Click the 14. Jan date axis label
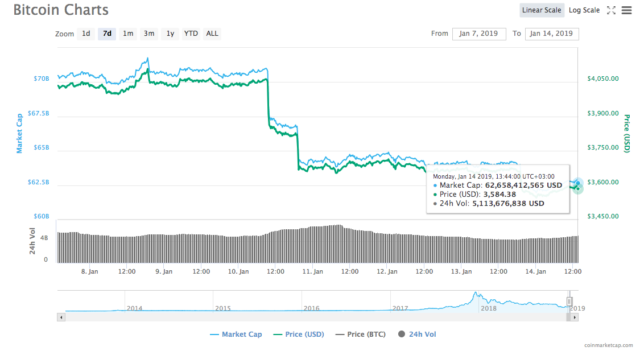This screenshot has height=351, width=644. [x=535, y=271]
